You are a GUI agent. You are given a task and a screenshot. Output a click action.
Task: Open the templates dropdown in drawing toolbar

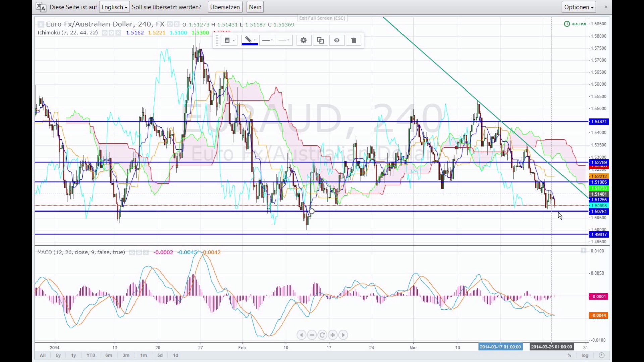tap(229, 41)
